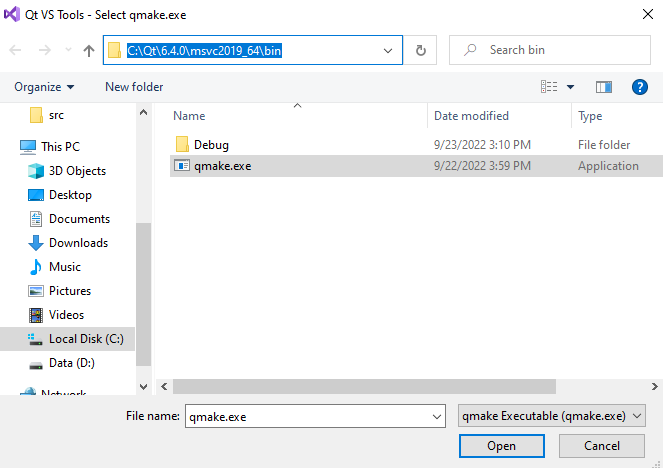663x468 pixels.
Task: Click the folder icon in the address bar
Action: pyautogui.click(x=114, y=50)
